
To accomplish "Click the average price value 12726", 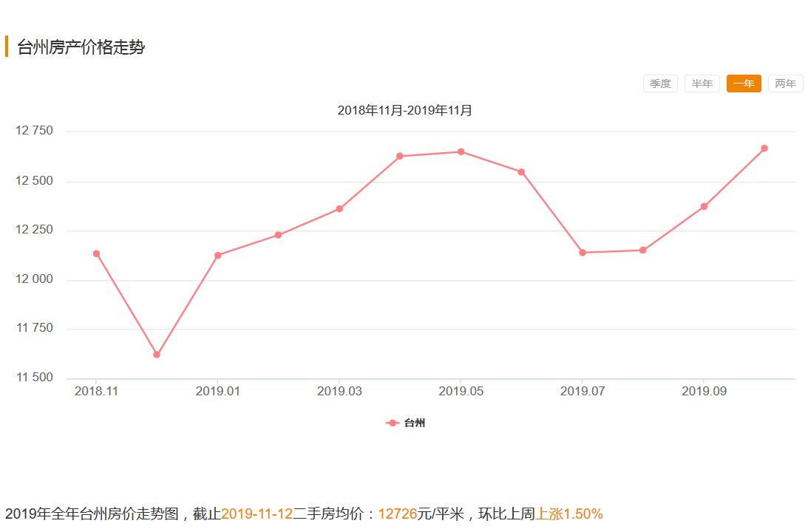I will (x=398, y=514).
